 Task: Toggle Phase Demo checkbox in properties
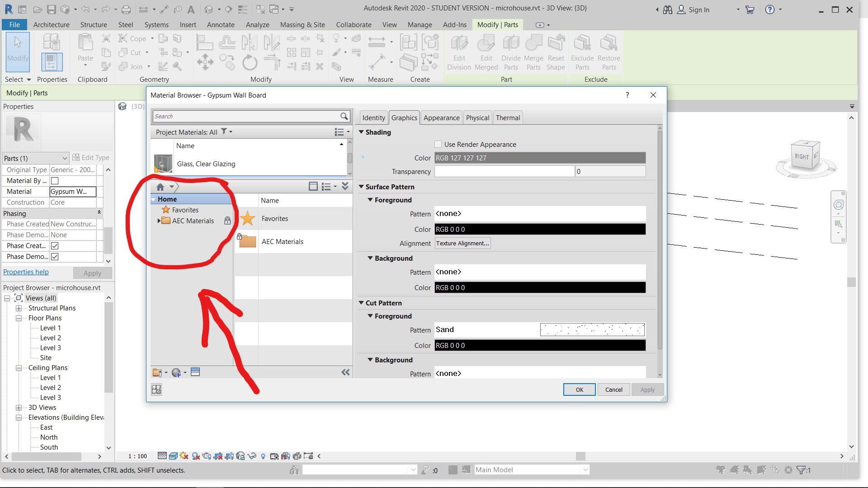click(55, 256)
